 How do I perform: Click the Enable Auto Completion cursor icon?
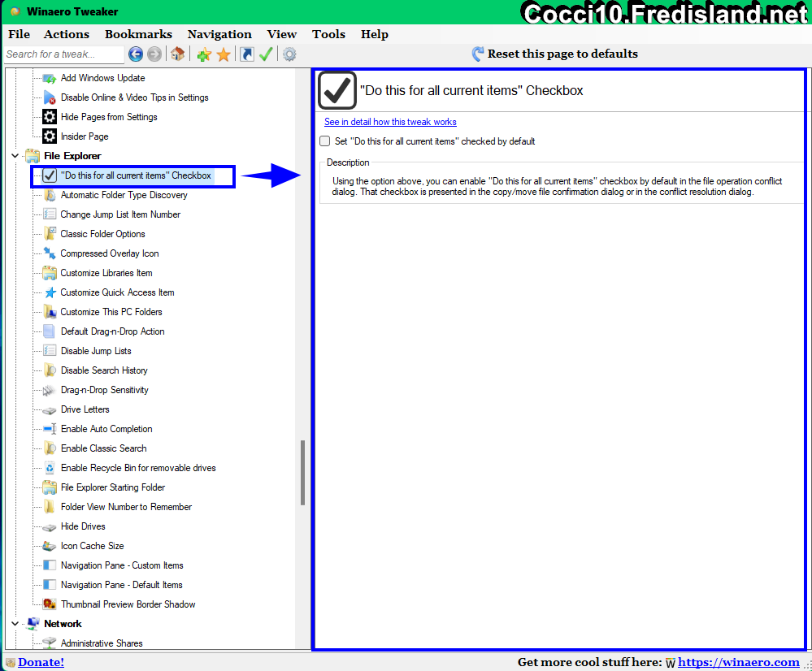pyautogui.click(x=50, y=429)
